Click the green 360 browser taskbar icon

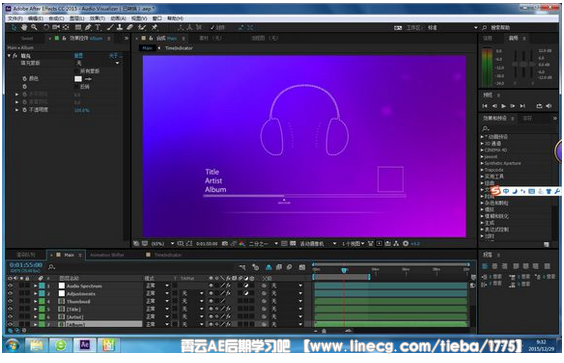point(61,345)
